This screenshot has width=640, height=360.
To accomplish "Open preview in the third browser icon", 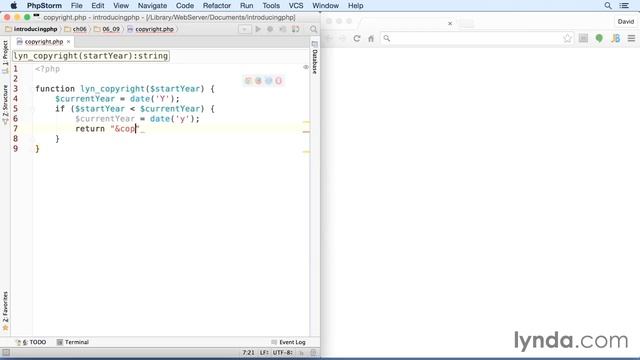I will click(268, 81).
